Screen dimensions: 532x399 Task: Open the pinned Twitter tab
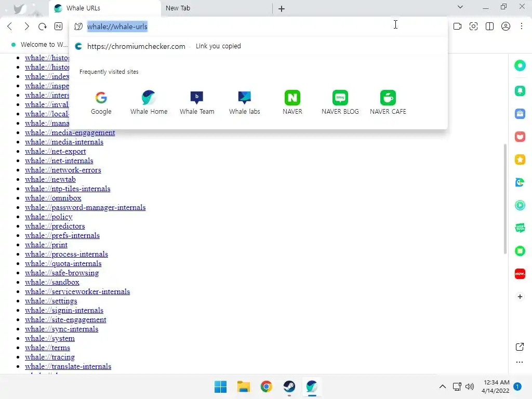19,9
